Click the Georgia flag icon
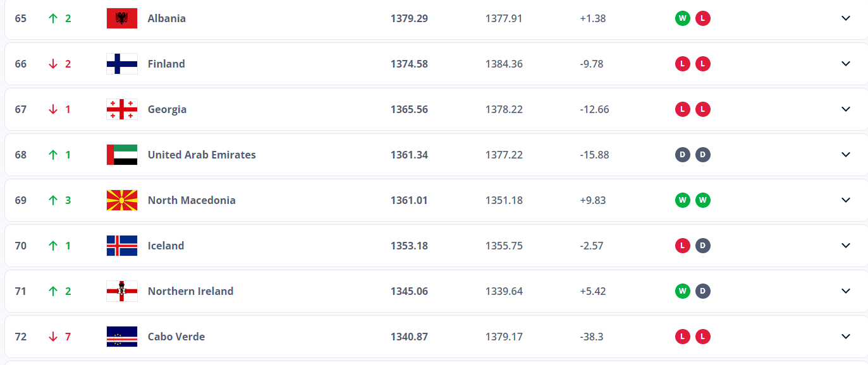868x365 pixels. tap(122, 109)
